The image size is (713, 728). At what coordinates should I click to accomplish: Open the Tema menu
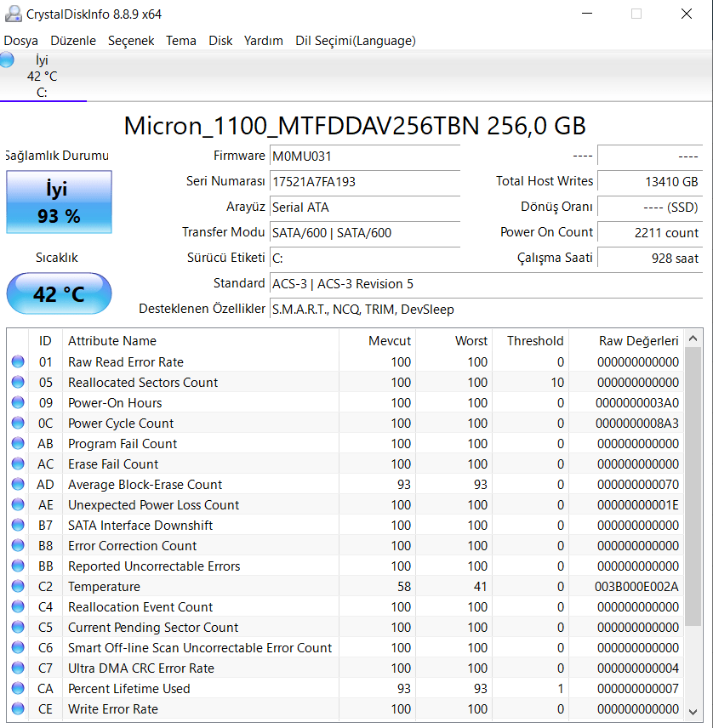pyautogui.click(x=181, y=41)
